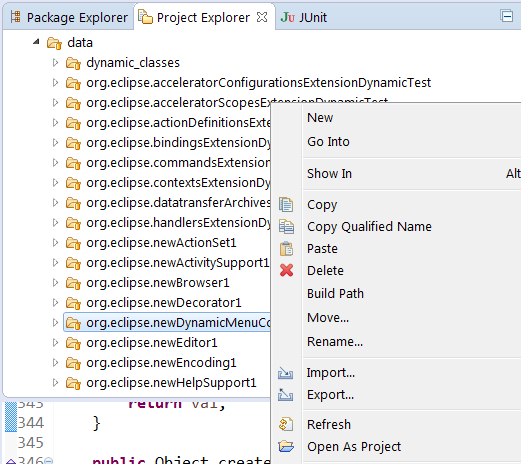Minimize the explorer view panel

tap(507, 16)
